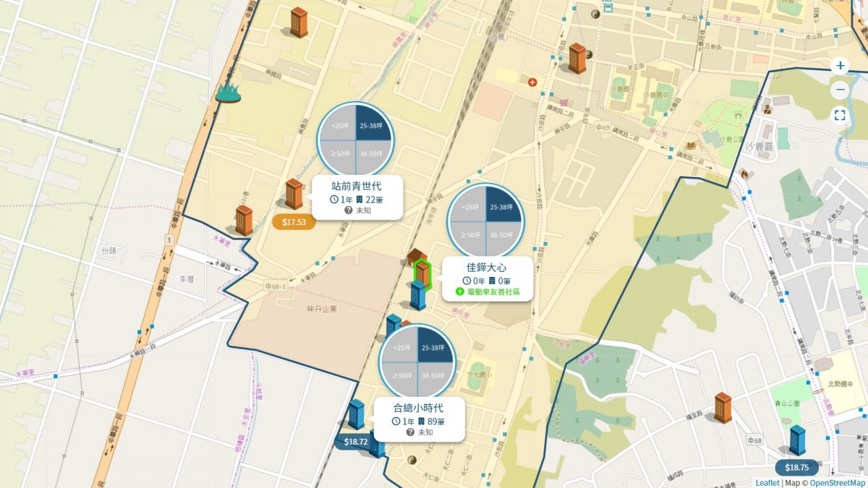Select the blue building beside 合總小時代 popup
868x488 pixels.
(356, 414)
